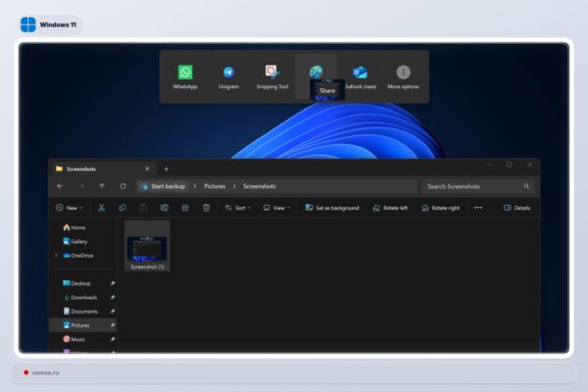Navigate to Pictures breadcrumb
Viewport: 588px width, 392px height.
click(x=215, y=186)
